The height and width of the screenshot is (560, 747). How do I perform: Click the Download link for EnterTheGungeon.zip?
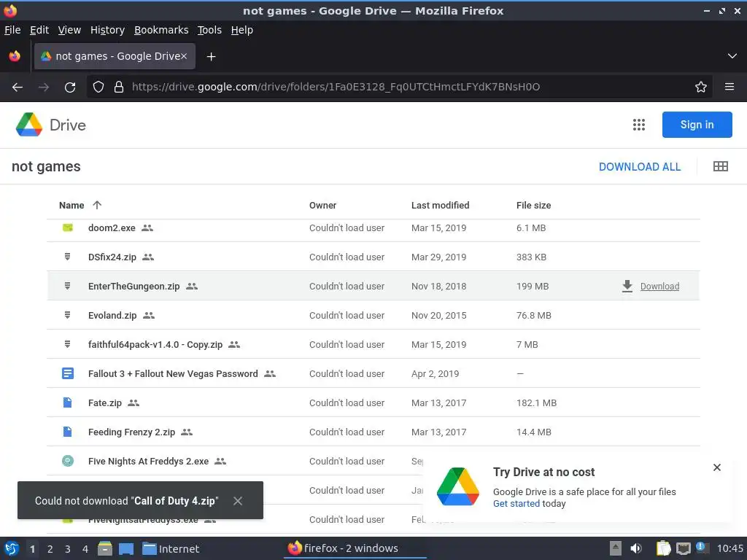659,286
